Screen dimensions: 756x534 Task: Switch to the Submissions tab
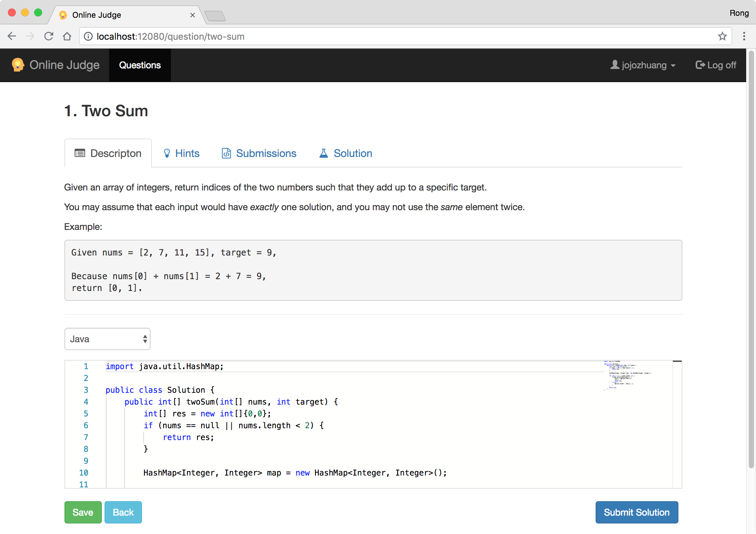point(259,153)
